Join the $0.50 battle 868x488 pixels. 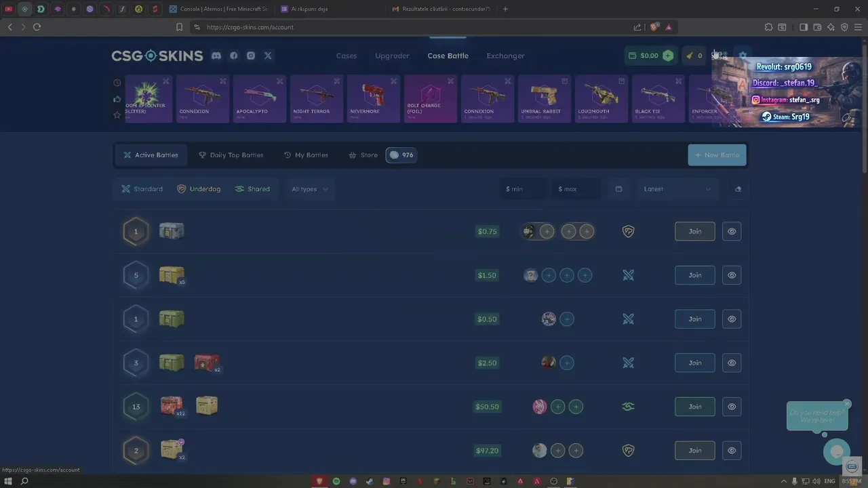click(695, 319)
